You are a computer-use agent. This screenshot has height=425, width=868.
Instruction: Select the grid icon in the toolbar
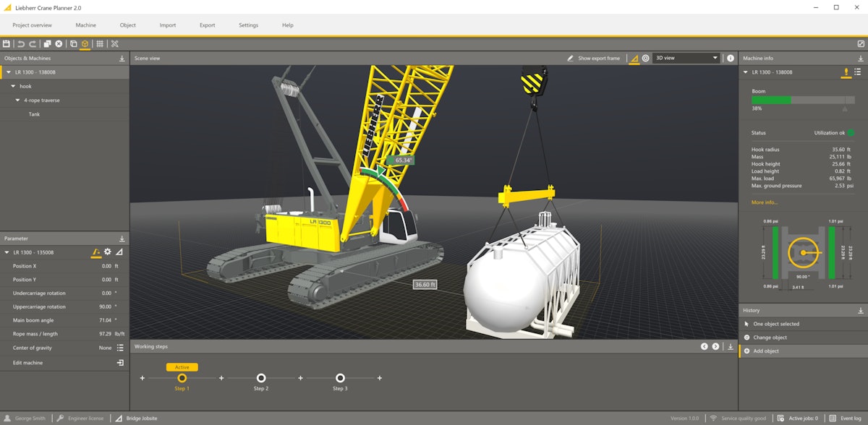pos(100,43)
